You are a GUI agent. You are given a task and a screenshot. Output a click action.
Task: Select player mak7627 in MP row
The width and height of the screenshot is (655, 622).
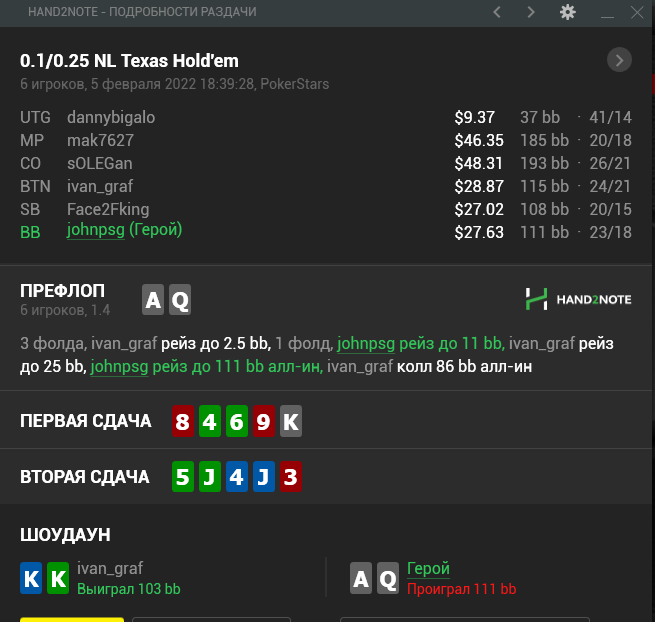tap(100, 140)
